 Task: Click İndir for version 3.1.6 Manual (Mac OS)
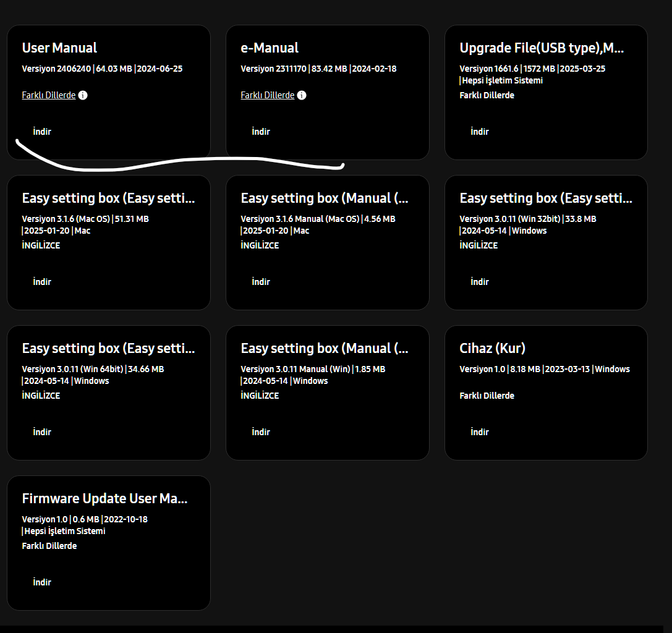pos(261,281)
